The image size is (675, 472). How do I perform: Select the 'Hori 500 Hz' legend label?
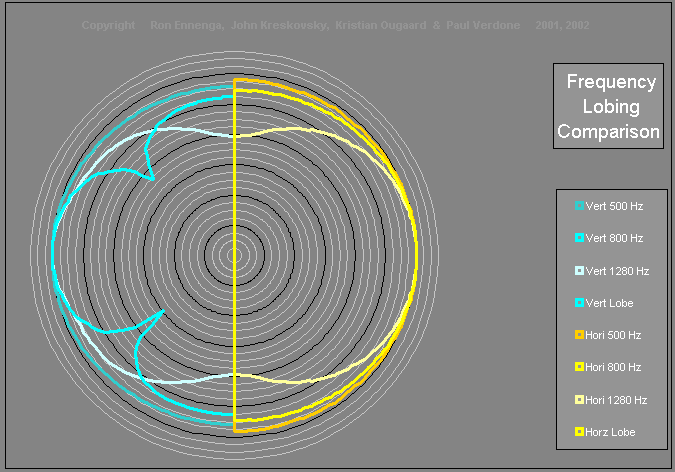click(613, 335)
